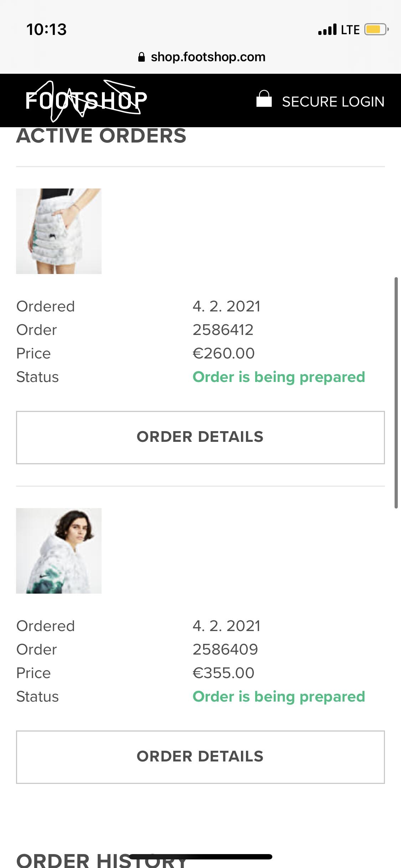Tap the green status of the €355.00 order
The height and width of the screenshot is (868, 401).
(279, 697)
